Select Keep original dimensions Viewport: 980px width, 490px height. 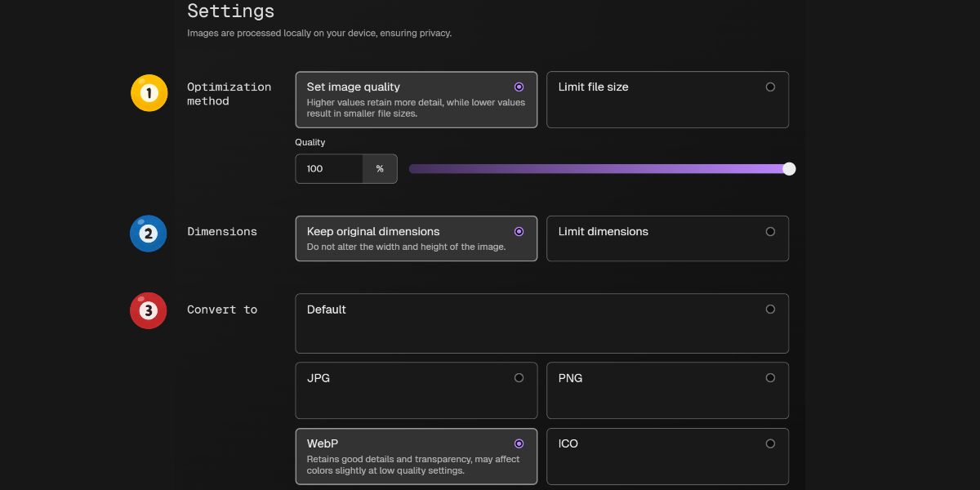point(416,238)
